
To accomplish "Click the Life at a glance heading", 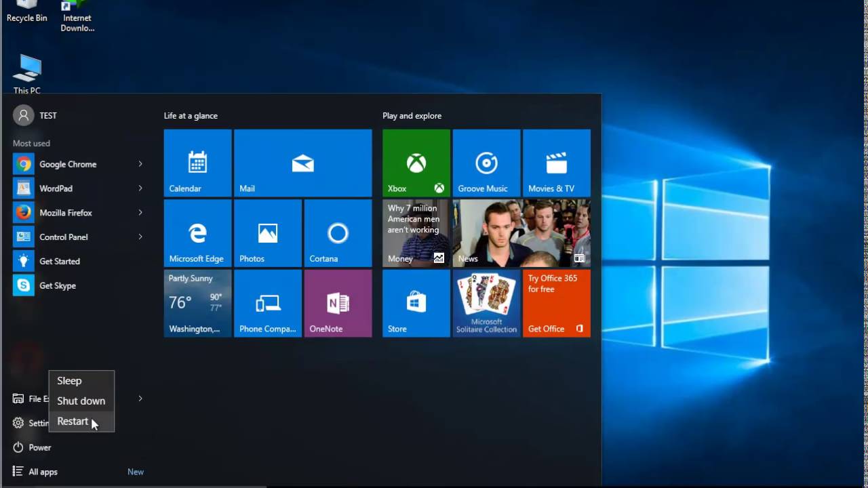I will click(191, 116).
